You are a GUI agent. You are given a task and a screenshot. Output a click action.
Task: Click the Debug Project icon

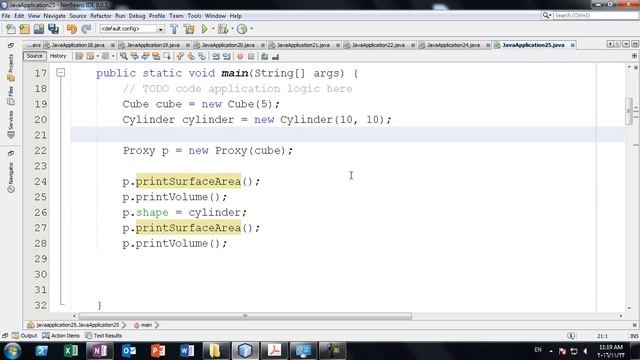223,29
